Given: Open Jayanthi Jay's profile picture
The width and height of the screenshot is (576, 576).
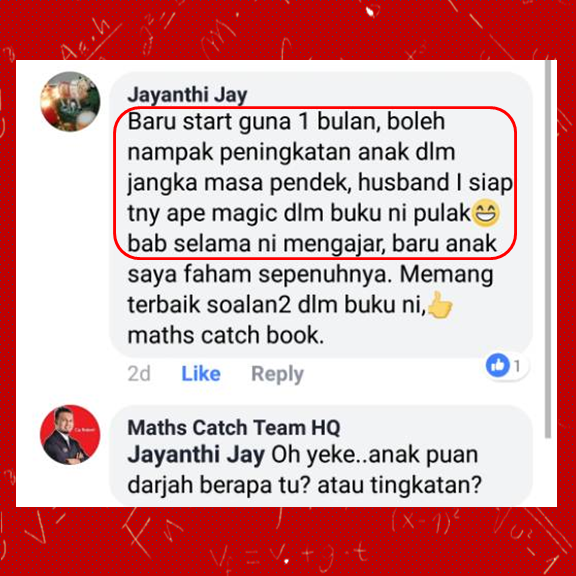Looking at the screenshot, I should pyautogui.click(x=70, y=101).
